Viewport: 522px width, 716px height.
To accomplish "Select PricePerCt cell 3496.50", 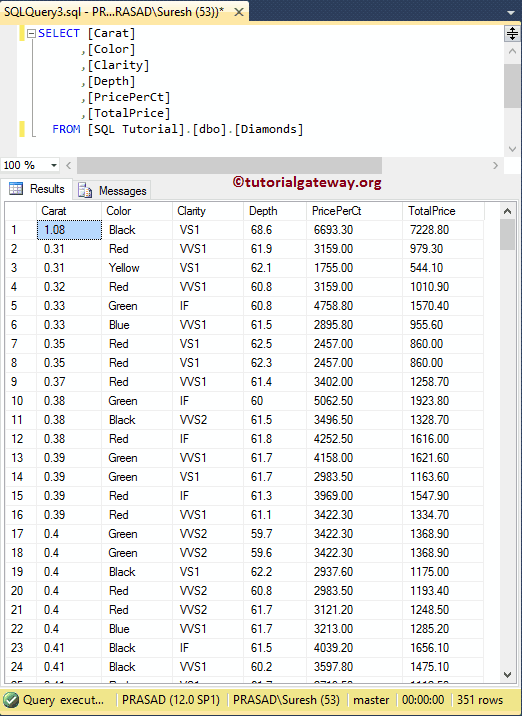I will [x=355, y=420].
